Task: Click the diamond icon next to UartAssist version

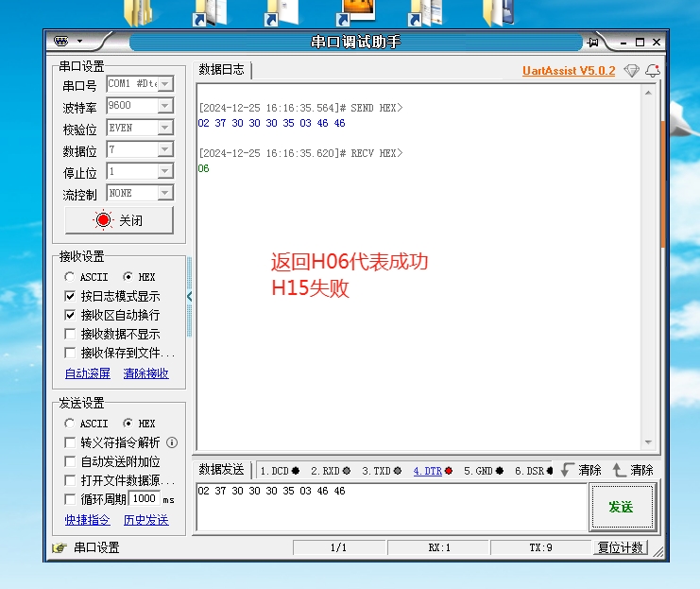Action: click(631, 71)
